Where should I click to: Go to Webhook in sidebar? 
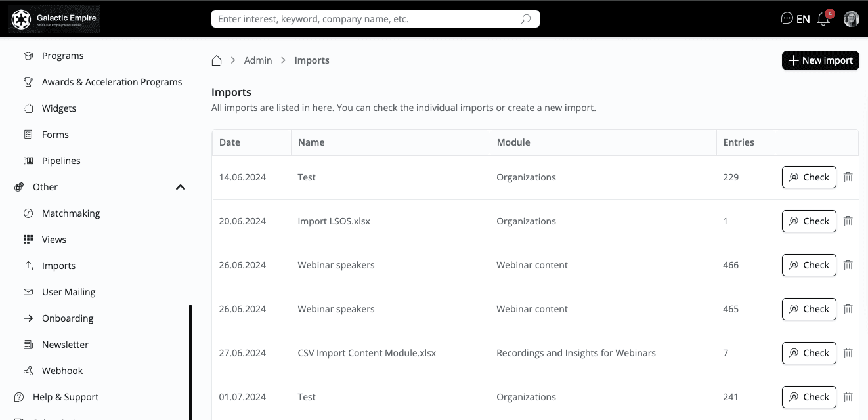pos(62,371)
